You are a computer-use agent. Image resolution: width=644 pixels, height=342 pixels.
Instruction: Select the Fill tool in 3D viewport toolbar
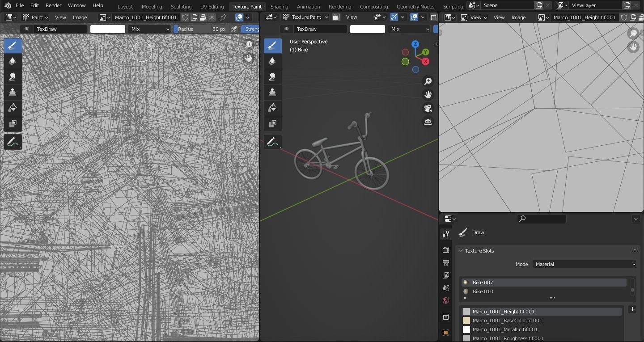pos(272,108)
